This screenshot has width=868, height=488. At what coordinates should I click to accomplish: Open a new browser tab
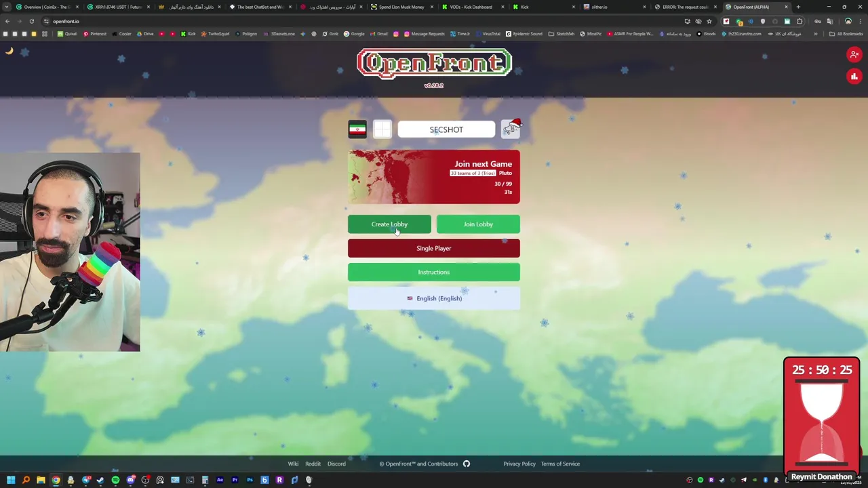(x=798, y=7)
